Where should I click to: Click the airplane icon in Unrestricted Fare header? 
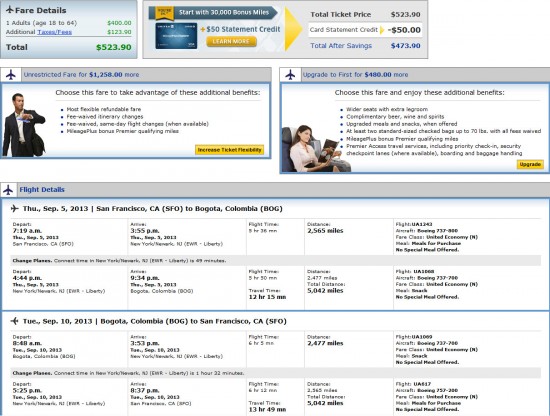click(x=11, y=75)
